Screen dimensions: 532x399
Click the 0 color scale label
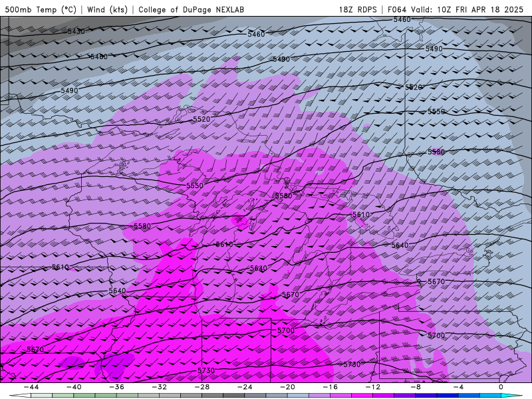tap(501, 387)
